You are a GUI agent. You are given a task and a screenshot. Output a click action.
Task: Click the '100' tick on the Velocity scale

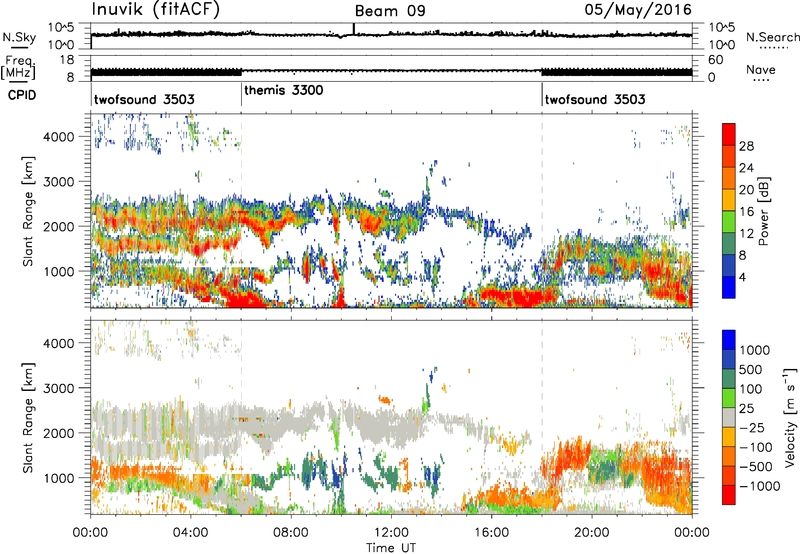pyautogui.click(x=751, y=389)
